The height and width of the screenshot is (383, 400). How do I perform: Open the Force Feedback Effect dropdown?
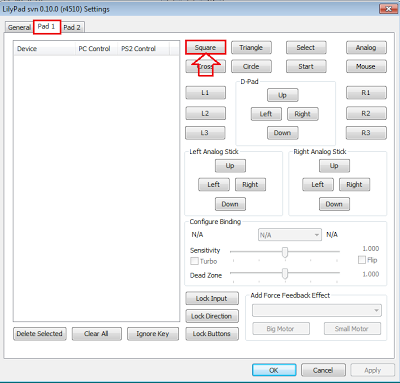[317, 310]
